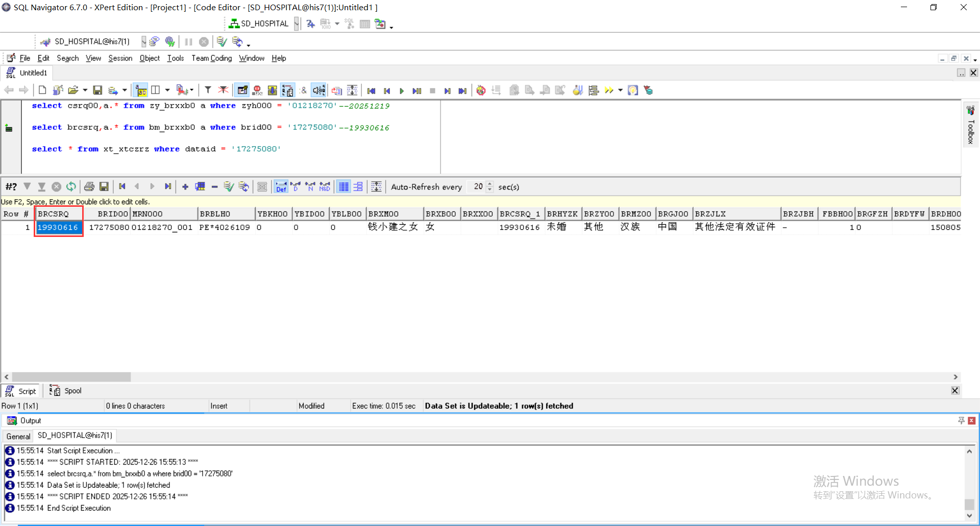Toggle the N display mode button
Screen dimensions: 980x526
pyautogui.click(x=310, y=187)
